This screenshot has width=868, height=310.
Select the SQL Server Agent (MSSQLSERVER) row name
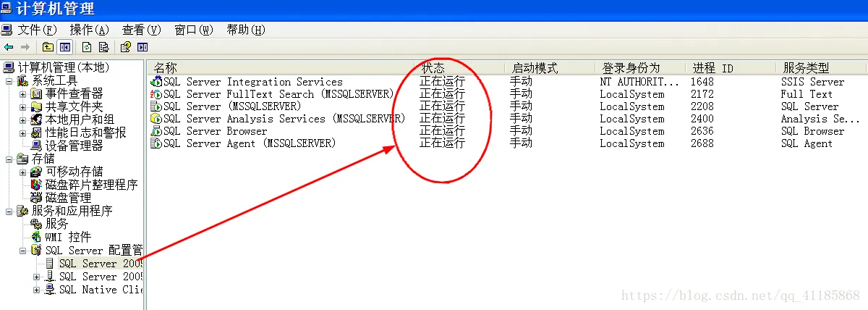(x=250, y=143)
